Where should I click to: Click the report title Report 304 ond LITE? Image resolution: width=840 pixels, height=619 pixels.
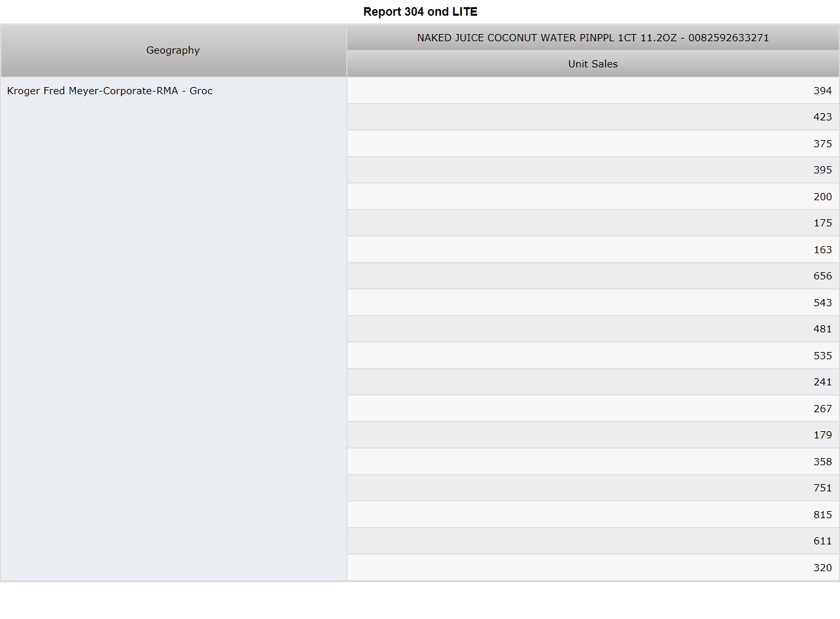tap(420, 12)
